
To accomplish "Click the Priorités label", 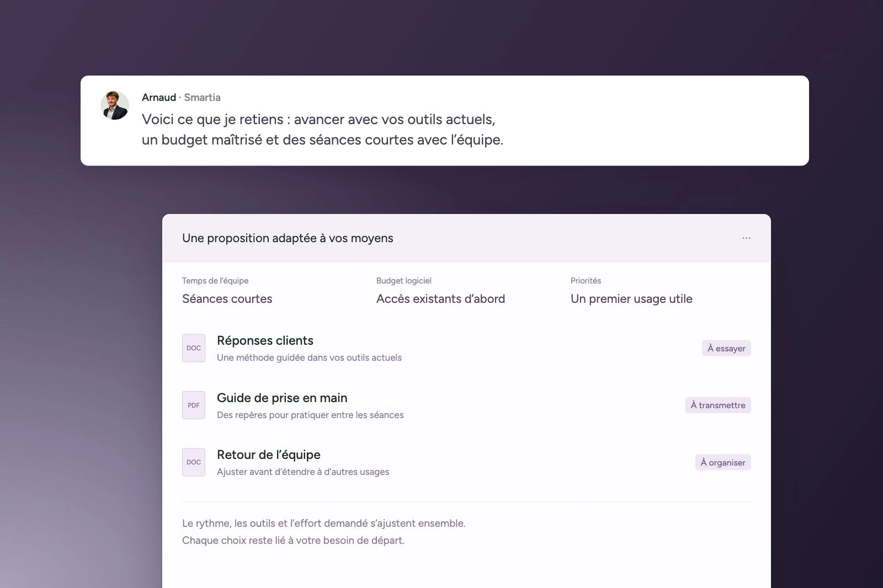I will click(x=586, y=281).
